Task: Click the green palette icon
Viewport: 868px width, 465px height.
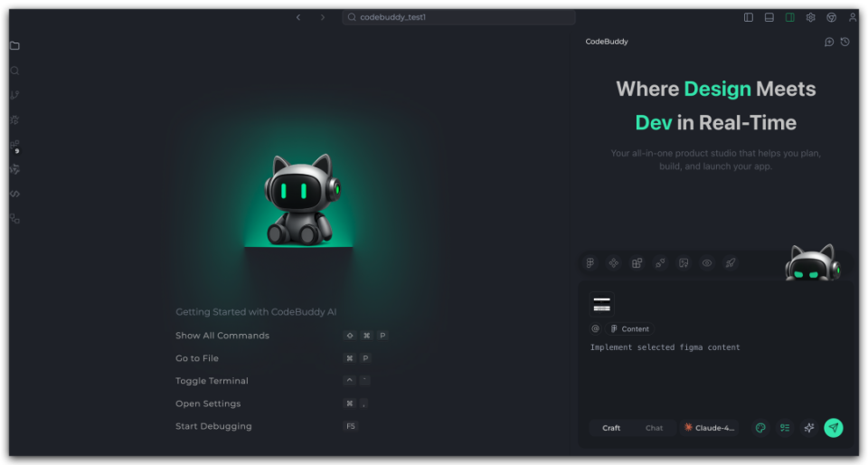Action: click(x=760, y=428)
